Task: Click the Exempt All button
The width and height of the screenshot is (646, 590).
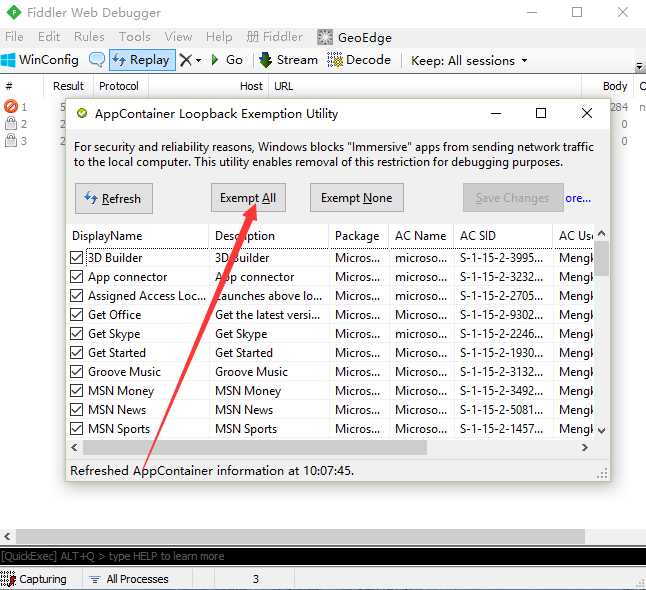Action: click(x=248, y=198)
